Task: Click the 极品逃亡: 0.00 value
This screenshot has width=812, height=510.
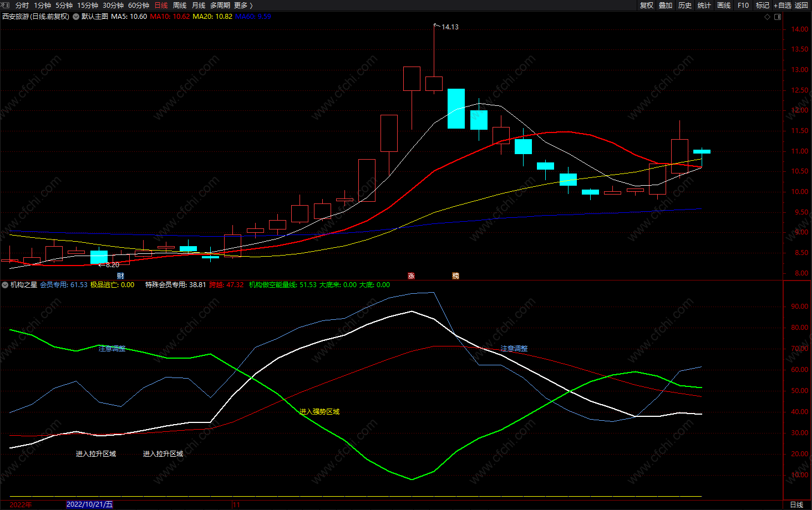Action: [x=113, y=285]
